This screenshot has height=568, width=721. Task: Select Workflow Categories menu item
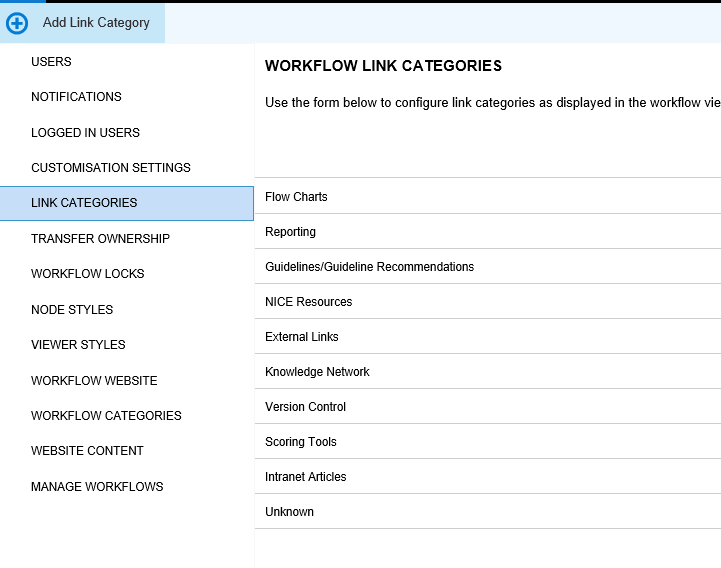[x=106, y=416]
